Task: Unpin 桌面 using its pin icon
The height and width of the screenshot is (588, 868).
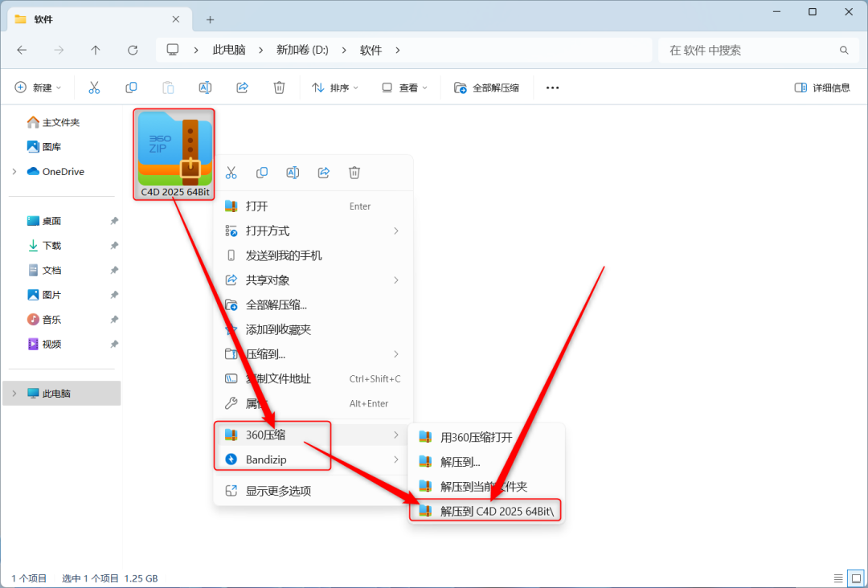Action: tap(114, 221)
